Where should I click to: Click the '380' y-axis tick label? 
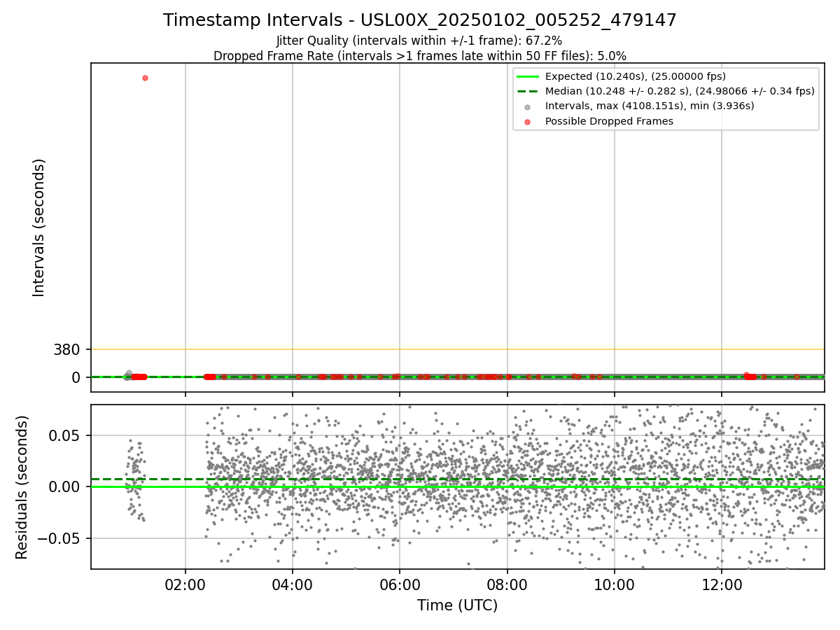click(x=66, y=349)
